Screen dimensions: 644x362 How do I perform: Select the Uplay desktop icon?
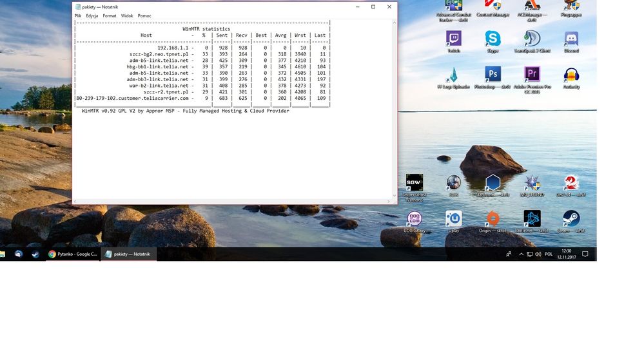[454, 220]
